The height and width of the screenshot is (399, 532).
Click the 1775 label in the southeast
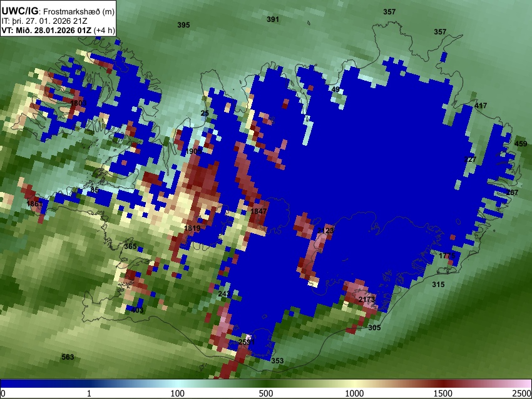447,256
